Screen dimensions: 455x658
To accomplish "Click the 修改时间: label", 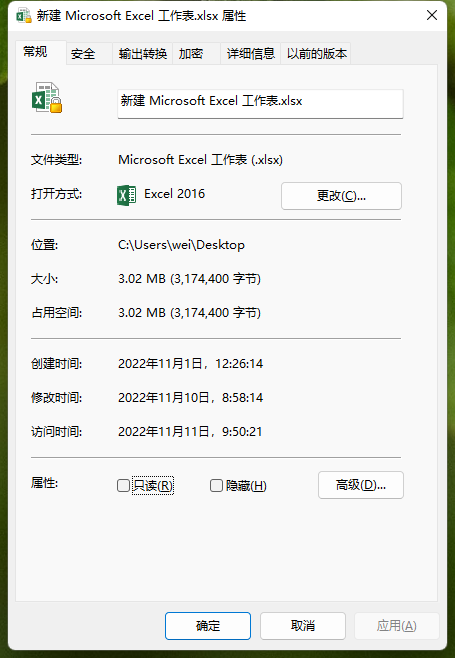I will (57, 397).
